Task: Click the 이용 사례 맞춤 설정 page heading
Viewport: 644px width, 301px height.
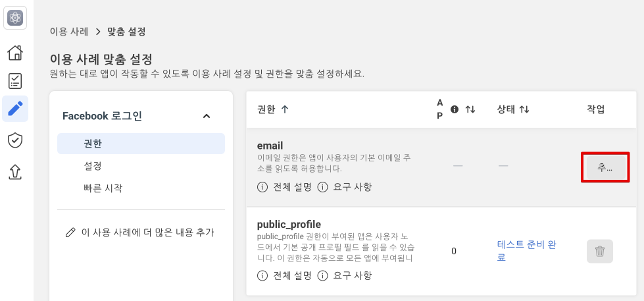Action: point(101,59)
